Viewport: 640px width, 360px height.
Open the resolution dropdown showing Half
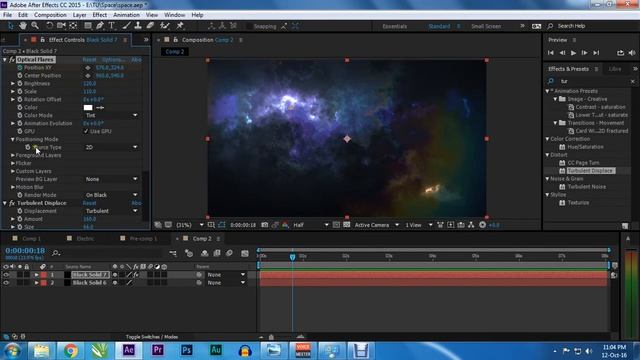311,225
